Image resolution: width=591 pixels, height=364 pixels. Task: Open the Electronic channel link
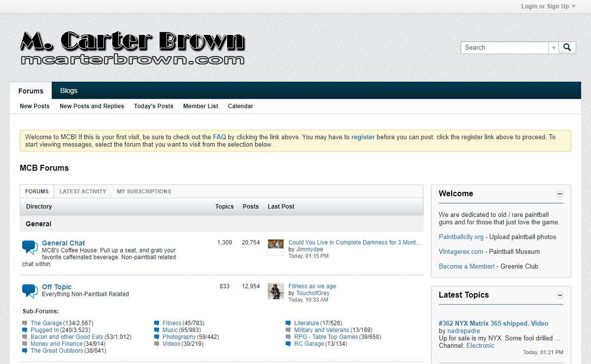tap(480, 345)
